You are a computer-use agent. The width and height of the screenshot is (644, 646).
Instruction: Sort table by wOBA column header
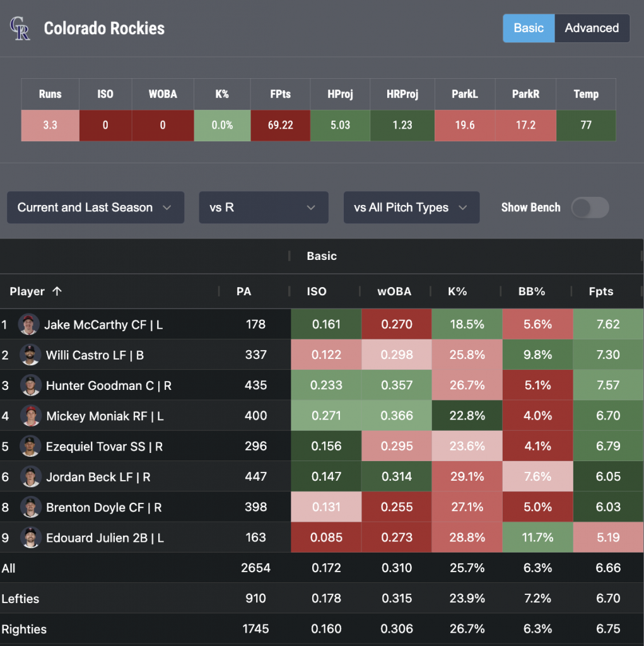pyautogui.click(x=394, y=291)
